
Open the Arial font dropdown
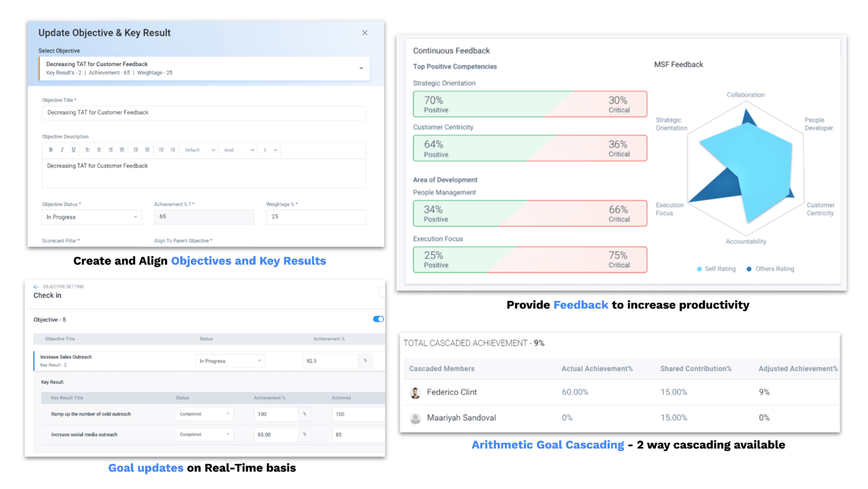[238, 150]
